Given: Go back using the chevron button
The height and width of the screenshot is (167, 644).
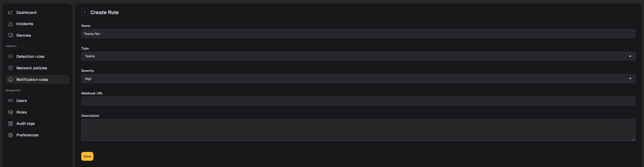Looking at the screenshot, I should tap(85, 12).
